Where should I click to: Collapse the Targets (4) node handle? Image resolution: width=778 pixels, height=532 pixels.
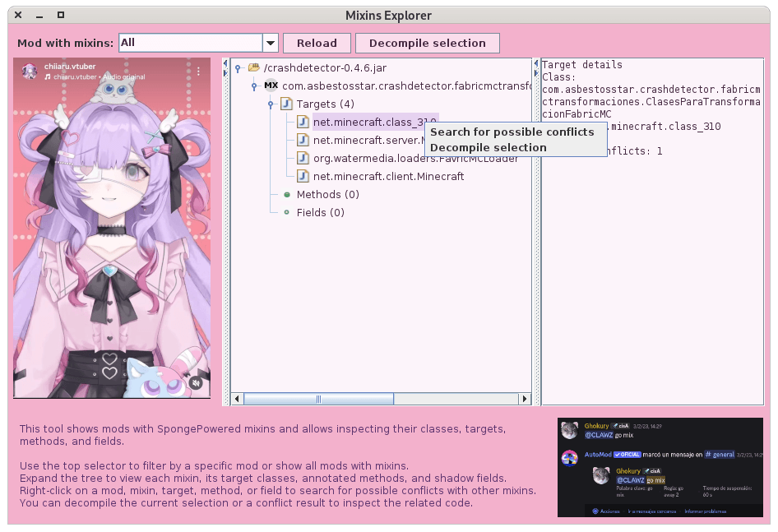[271, 104]
